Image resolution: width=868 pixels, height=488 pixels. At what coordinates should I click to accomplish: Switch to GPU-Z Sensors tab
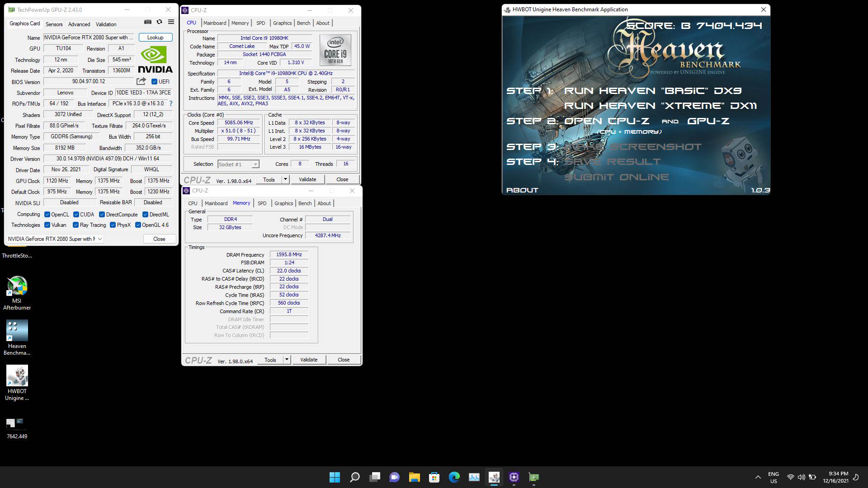pos(54,24)
